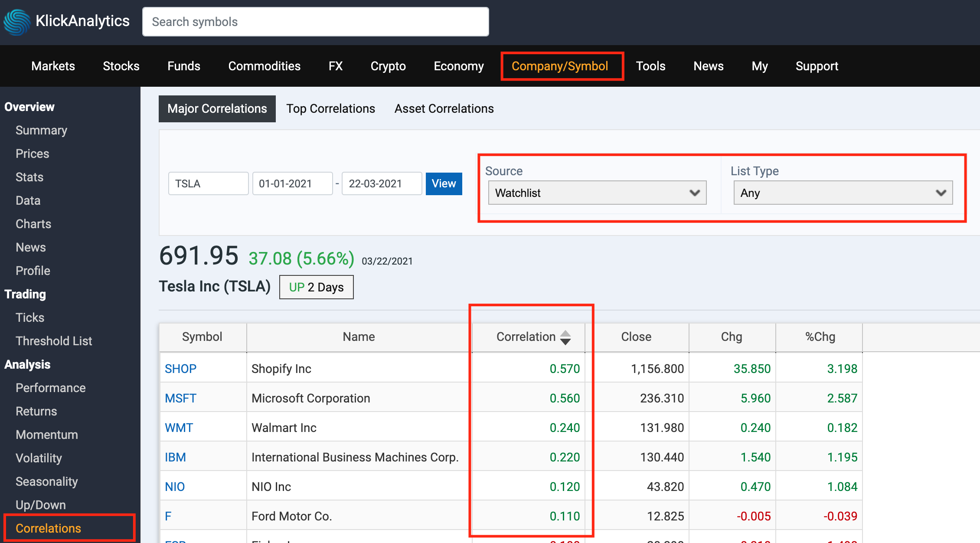Image resolution: width=980 pixels, height=543 pixels.
Task: Click the IBM symbol link
Action: click(x=176, y=457)
